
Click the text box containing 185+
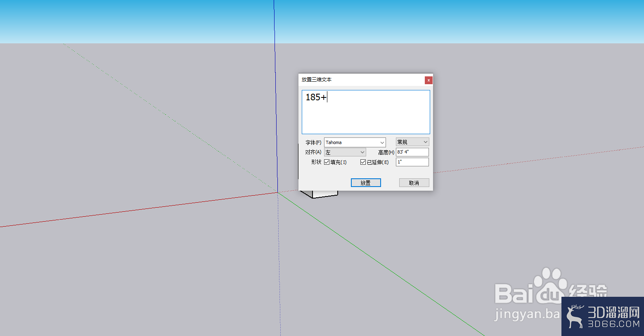pyautogui.click(x=366, y=112)
